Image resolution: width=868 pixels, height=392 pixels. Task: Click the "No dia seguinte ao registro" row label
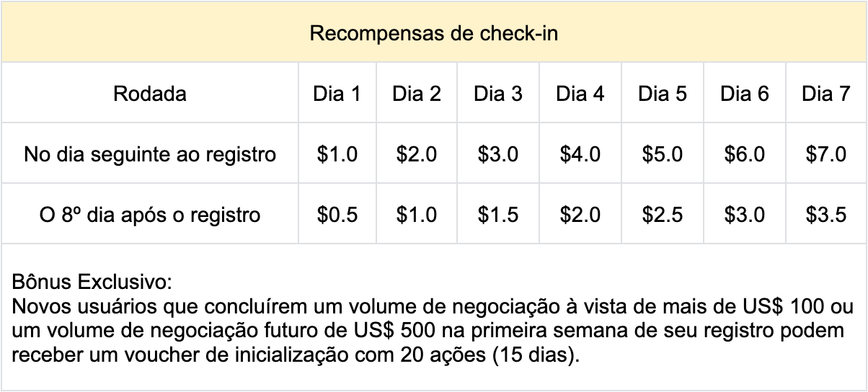pos(150,154)
